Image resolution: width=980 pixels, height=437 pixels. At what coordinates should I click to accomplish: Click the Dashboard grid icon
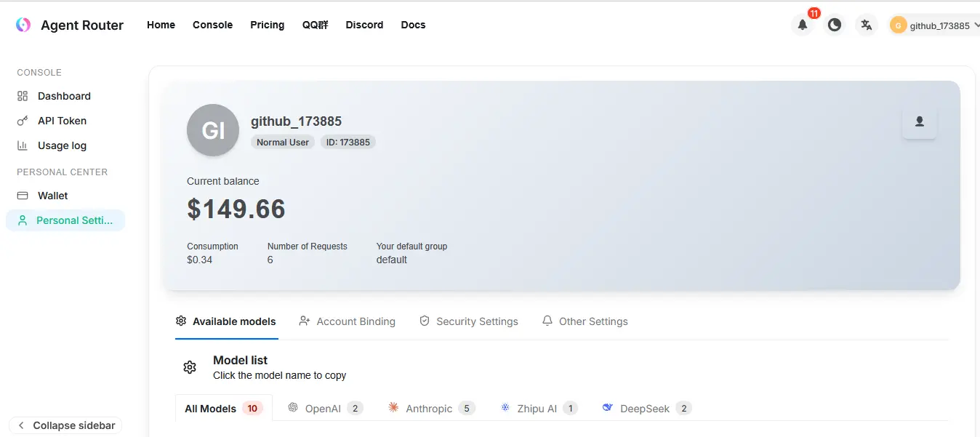pyautogui.click(x=23, y=96)
